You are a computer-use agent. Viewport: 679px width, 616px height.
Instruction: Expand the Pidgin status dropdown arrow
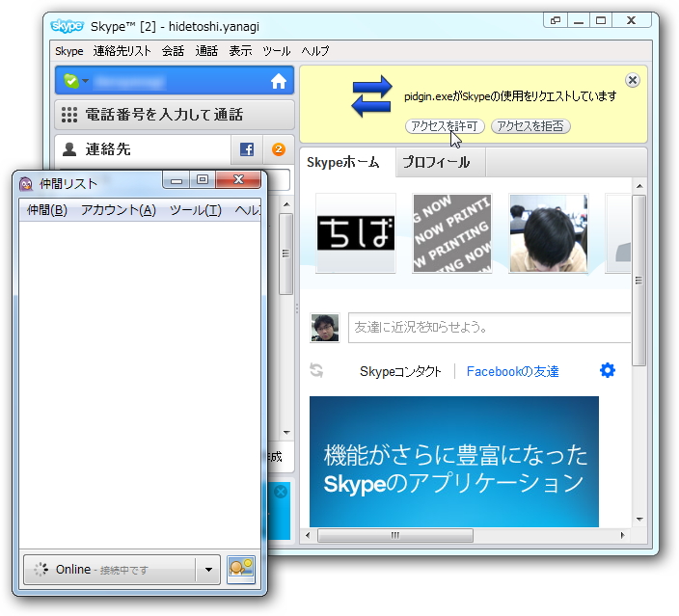pos(208,570)
